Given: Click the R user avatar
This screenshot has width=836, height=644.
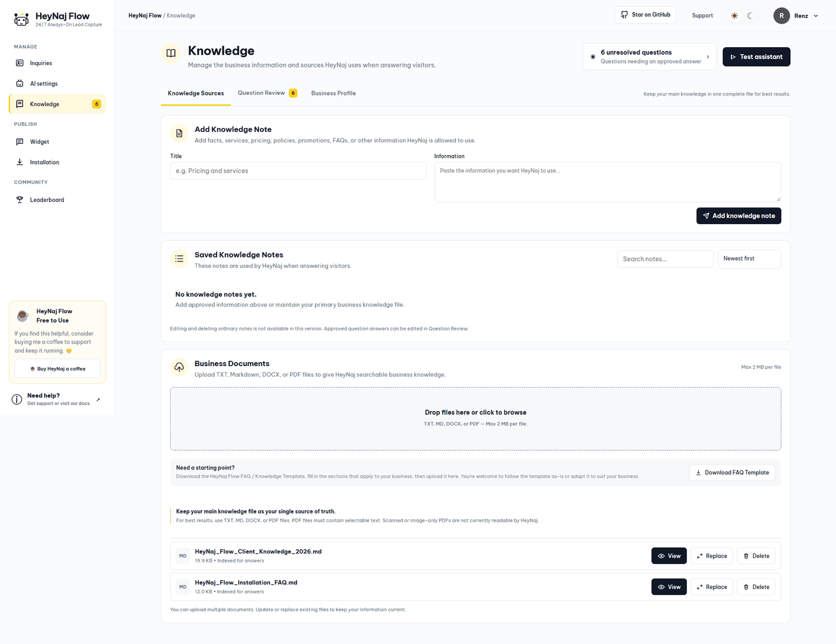Looking at the screenshot, I should 782,16.
